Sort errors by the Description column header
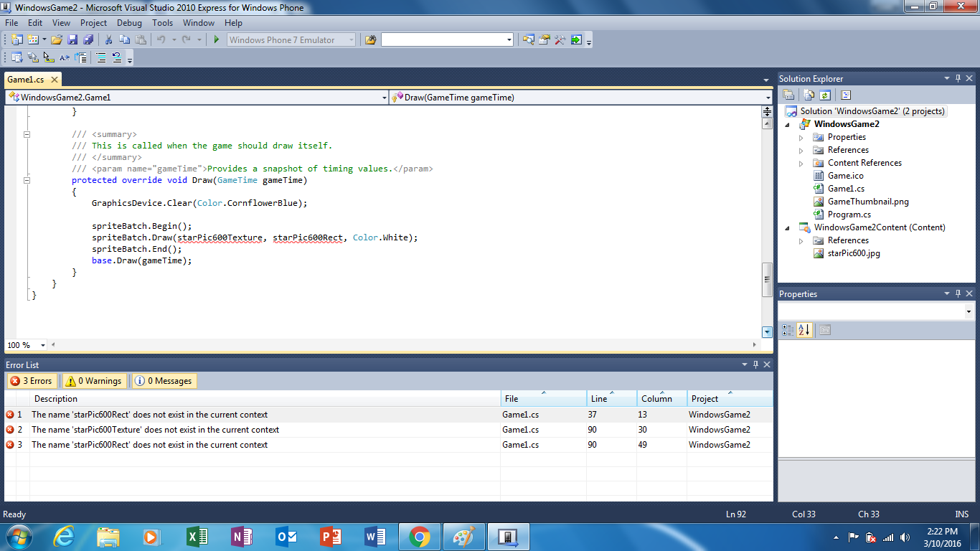Screen dimensions: 980x551 click(x=265, y=399)
